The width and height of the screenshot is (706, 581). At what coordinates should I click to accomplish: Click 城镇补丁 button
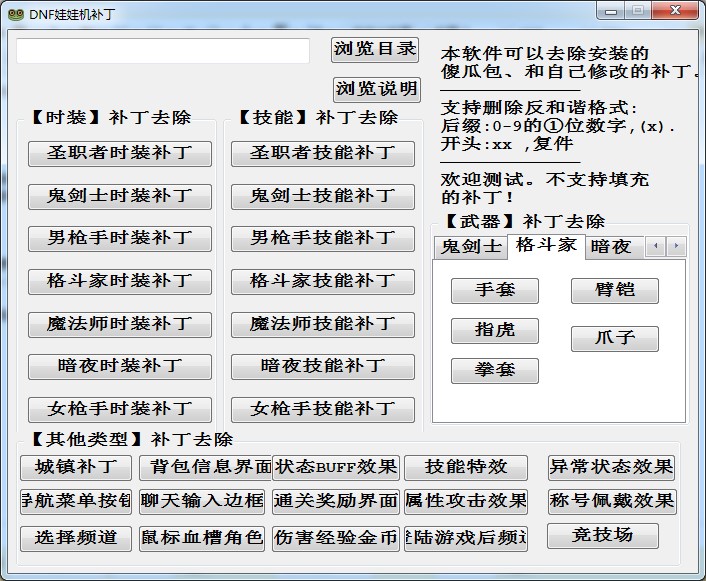[x=76, y=468]
